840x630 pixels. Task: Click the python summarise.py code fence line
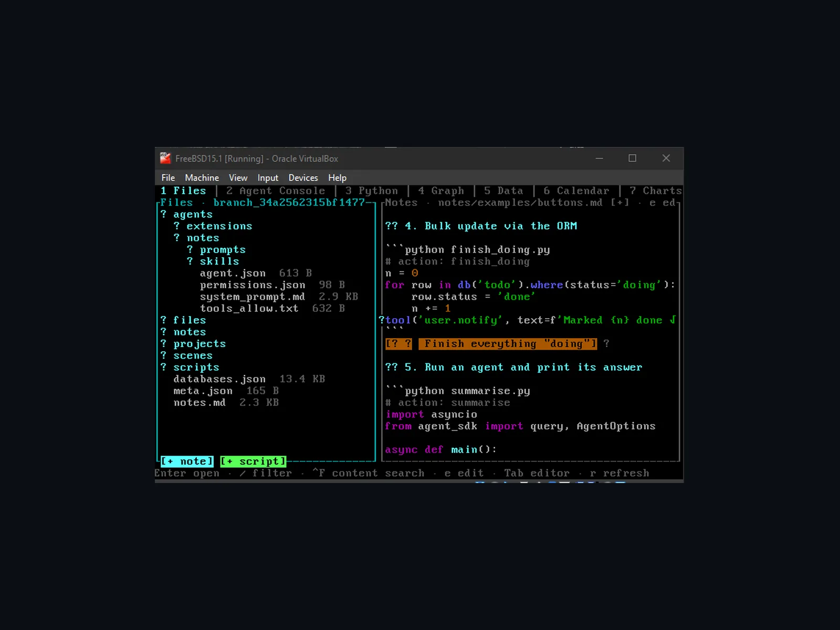point(457,391)
